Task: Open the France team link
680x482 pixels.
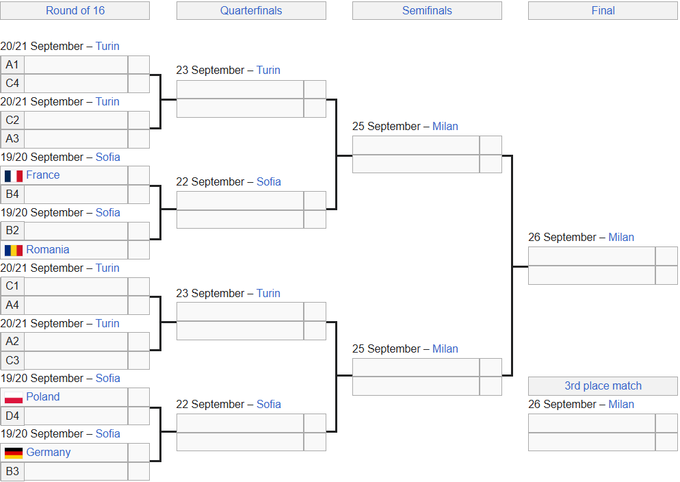Action: tap(43, 175)
